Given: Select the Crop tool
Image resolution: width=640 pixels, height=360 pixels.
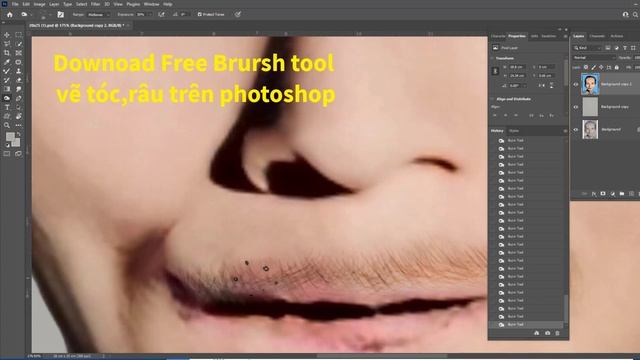Looking at the screenshot, I should tap(7, 53).
